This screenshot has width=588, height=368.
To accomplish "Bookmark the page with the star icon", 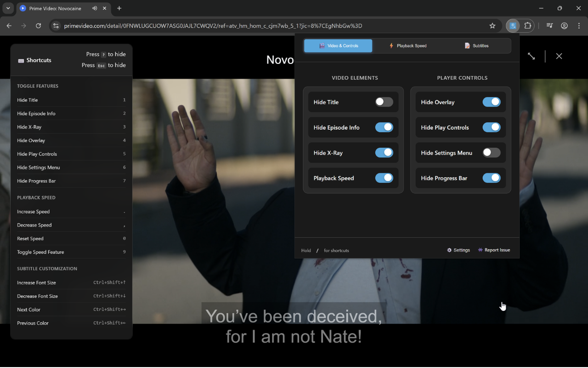I will [492, 26].
